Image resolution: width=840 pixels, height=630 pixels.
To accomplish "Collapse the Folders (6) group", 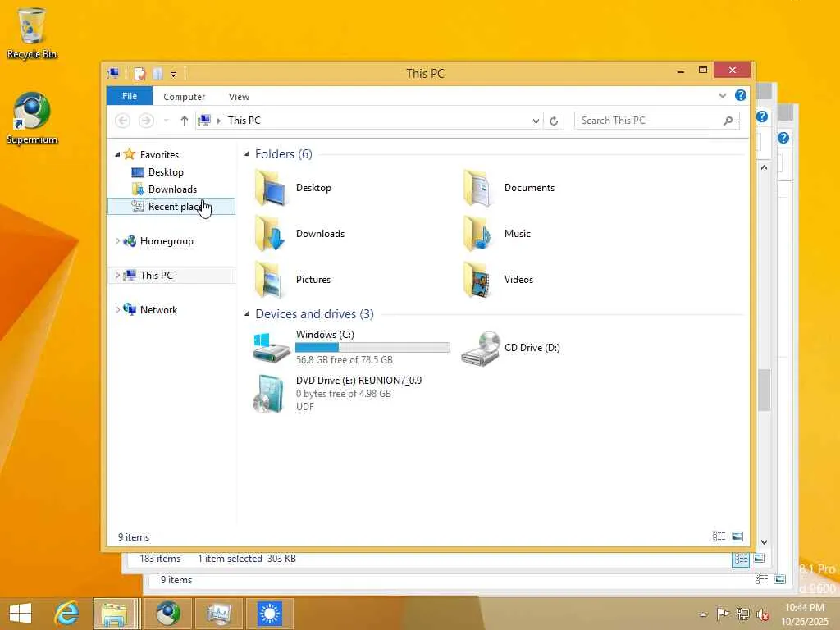I will pyautogui.click(x=247, y=154).
